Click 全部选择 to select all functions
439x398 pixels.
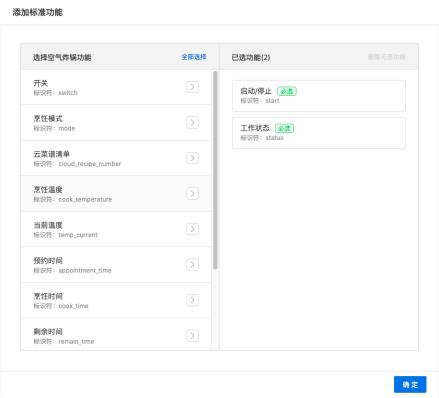pos(194,57)
